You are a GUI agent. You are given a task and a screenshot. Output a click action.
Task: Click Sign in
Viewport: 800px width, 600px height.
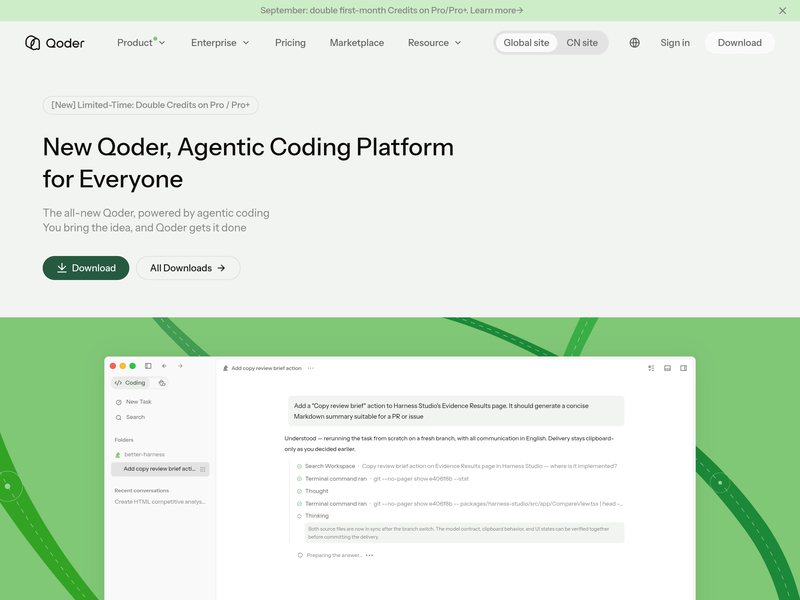click(674, 43)
